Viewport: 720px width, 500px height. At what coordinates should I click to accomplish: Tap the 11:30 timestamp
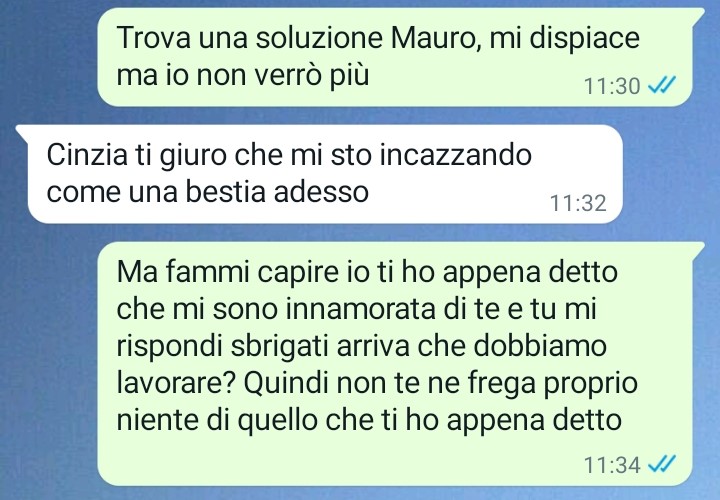click(x=612, y=86)
